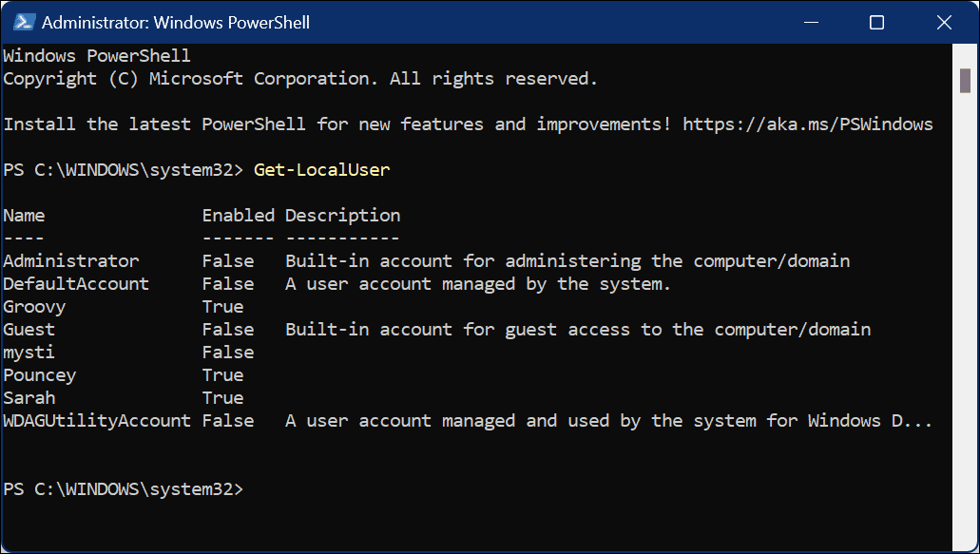Select the Pouncey account row
The width and height of the screenshot is (980, 554).
pyautogui.click(x=39, y=374)
